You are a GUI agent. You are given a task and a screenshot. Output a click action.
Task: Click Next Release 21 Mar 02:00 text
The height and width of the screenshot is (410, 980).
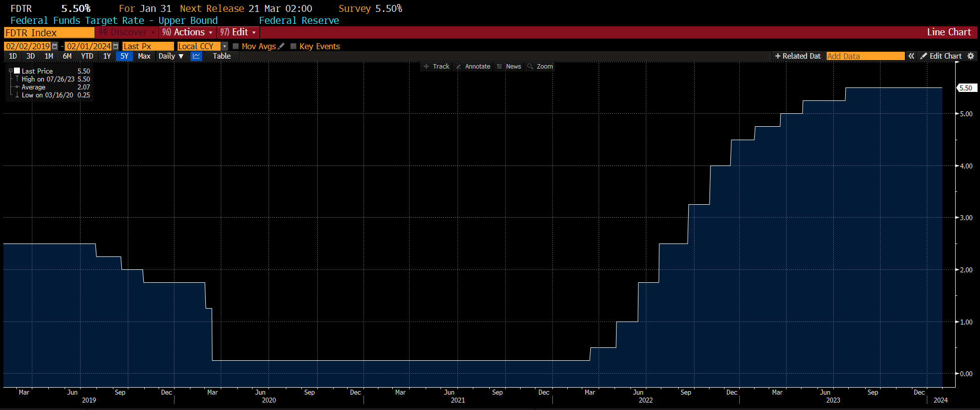(246, 8)
